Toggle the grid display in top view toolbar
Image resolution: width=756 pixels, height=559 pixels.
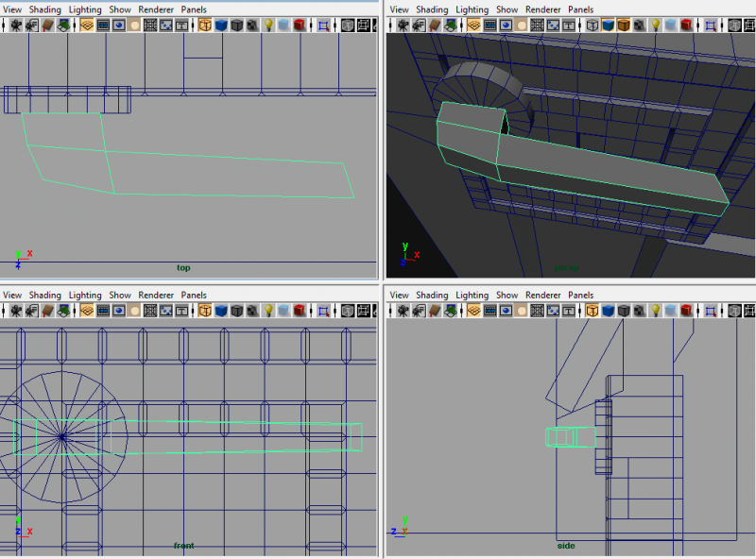click(87, 25)
